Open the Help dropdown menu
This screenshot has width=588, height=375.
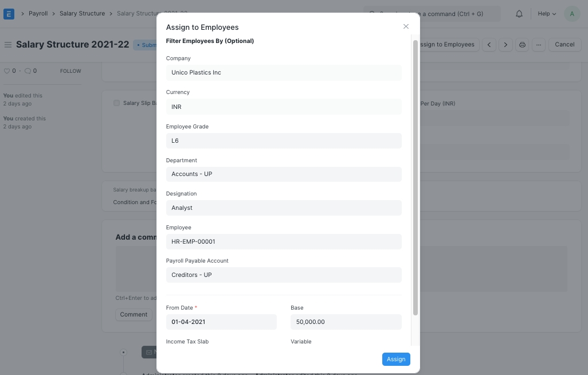tap(546, 14)
